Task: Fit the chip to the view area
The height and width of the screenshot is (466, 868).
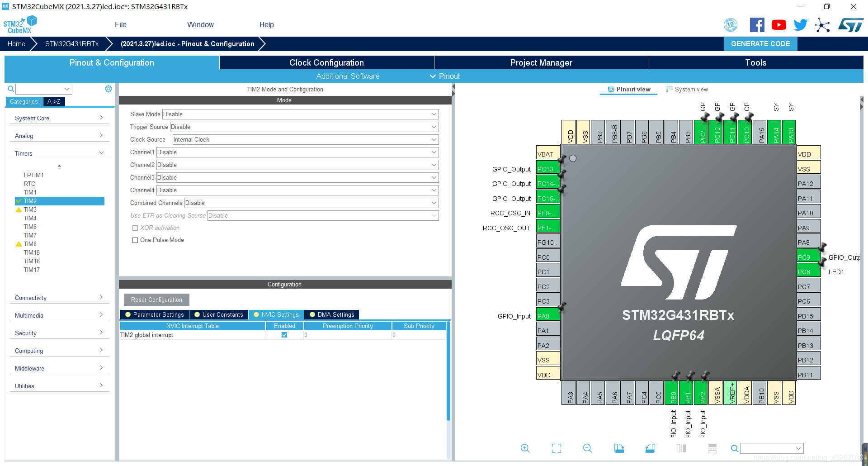Action: 557,448
